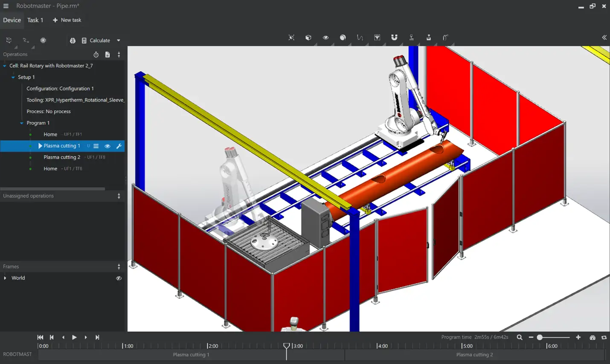The image size is (610, 364).
Task: Open the selection filter tool
Action: tap(377, 38)
